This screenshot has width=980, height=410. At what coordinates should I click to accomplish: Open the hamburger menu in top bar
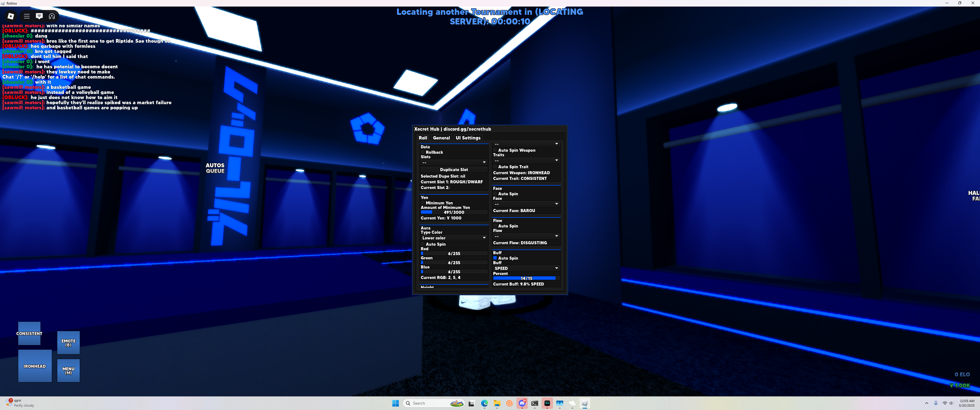[26, 16]
